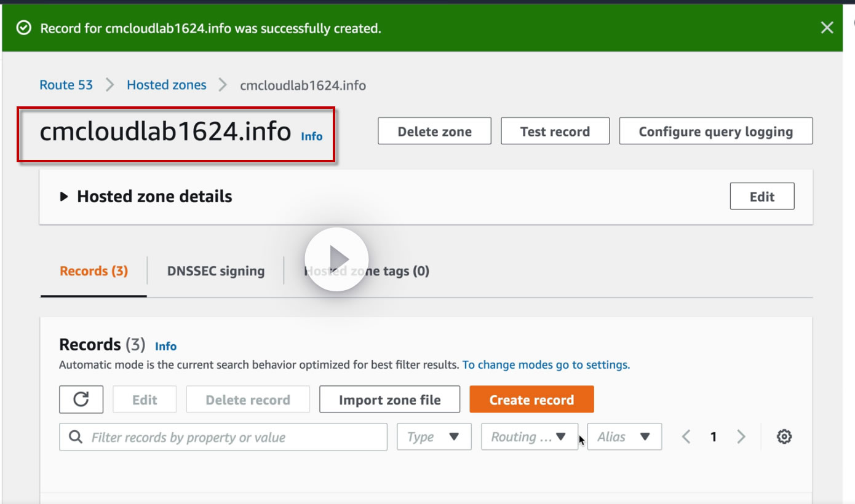This screenshot has width=855, height=504.
Task: Open the Type filter dropdown
Action: [434, 436]
